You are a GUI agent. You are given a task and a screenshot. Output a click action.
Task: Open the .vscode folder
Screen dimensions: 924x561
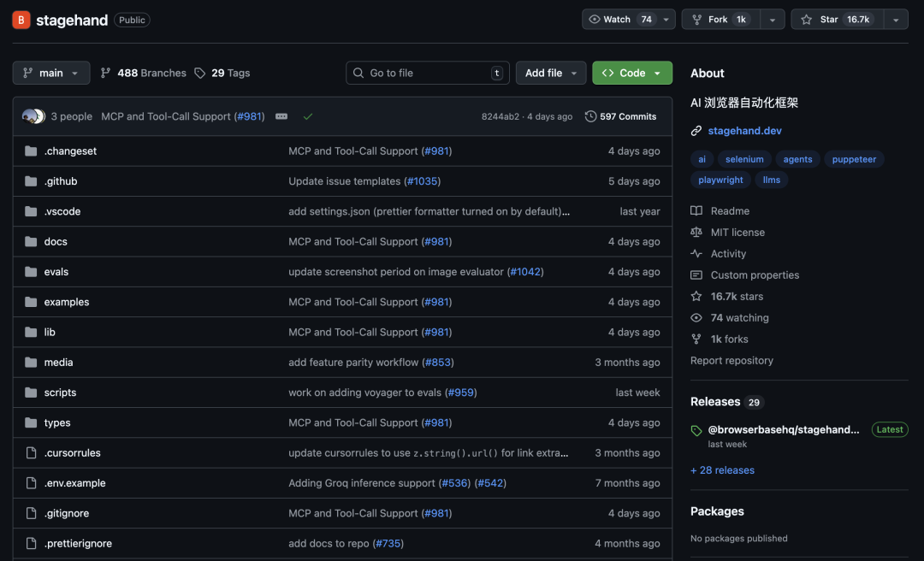62,211
